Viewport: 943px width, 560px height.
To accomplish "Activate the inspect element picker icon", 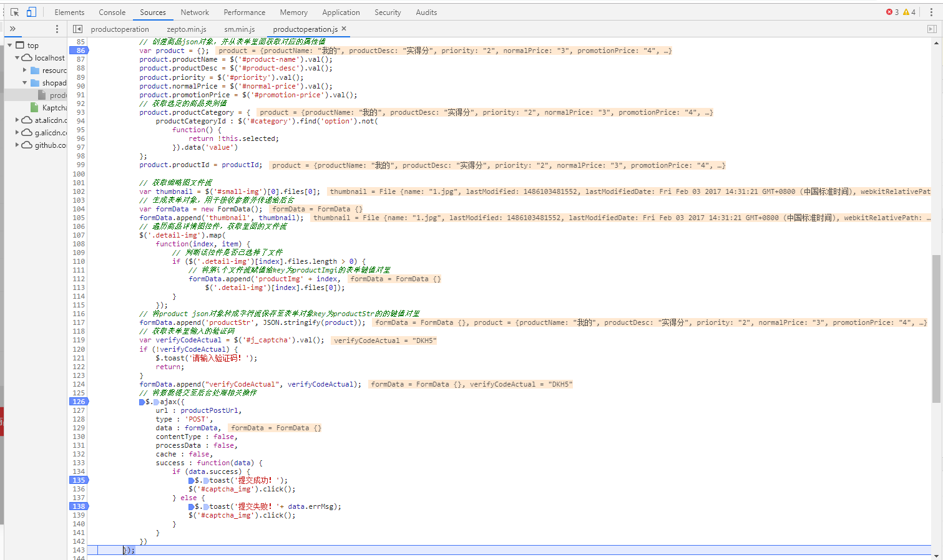I will [x=15, y=12].
